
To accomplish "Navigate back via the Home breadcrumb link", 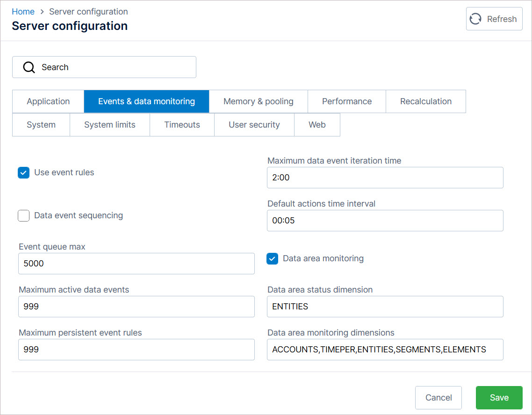I will 23,11.
